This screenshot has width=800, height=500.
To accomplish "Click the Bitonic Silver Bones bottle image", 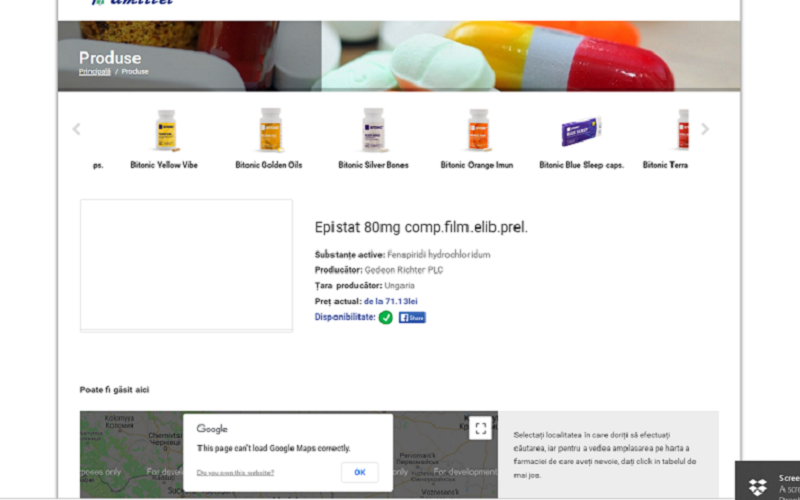I will (373, 130).
